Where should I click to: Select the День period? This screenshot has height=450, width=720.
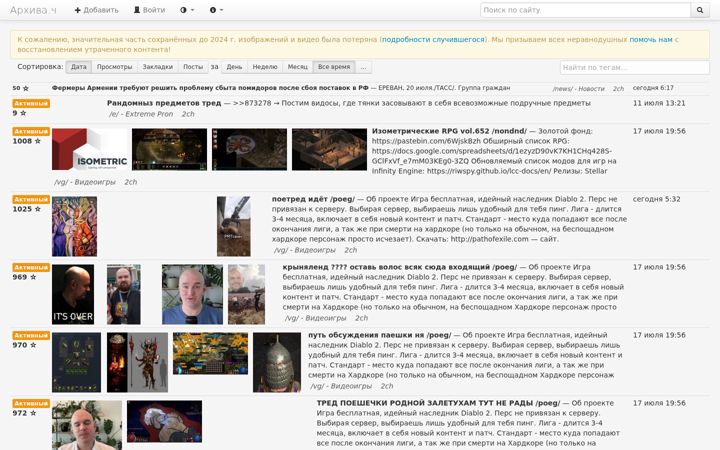pyautogui.click(x=234, y=67)
